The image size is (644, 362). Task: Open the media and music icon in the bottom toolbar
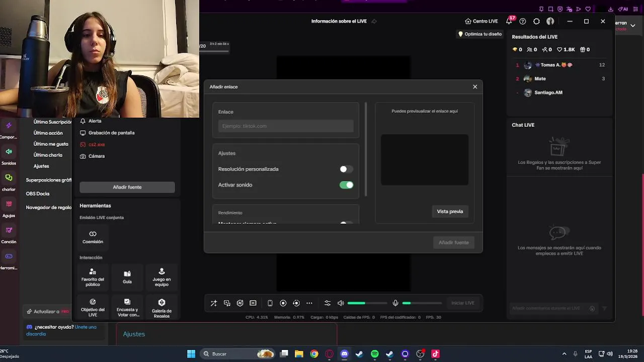(227, 303)
